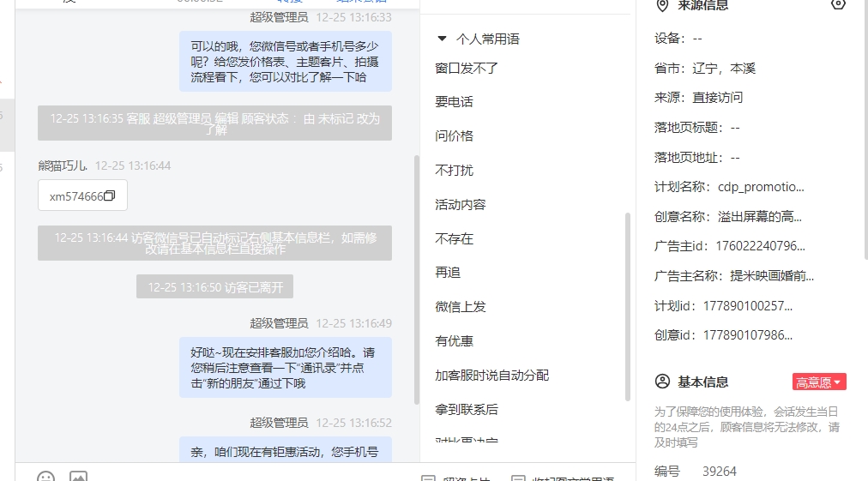Select the quick phrase 不存在

point(454,239)
